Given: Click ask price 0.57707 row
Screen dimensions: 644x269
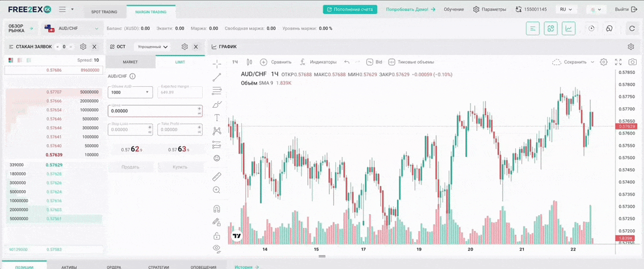Looking at the screenshot, I should (x=53, y=92).
